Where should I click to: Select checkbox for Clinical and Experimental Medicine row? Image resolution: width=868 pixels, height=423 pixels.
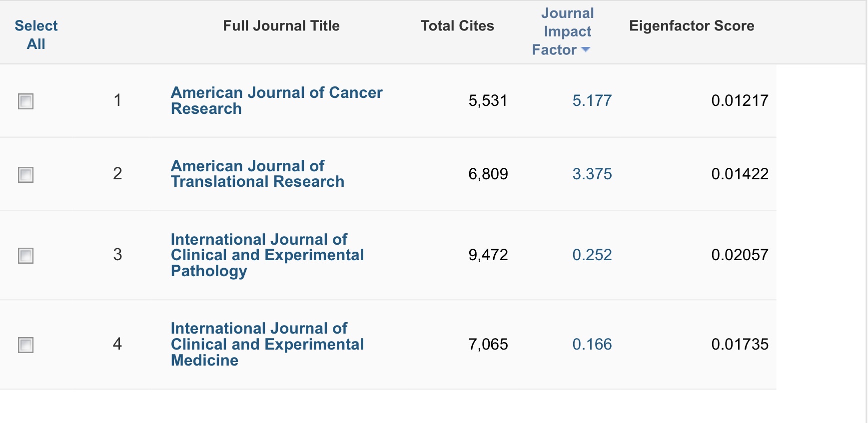point(25,345)
